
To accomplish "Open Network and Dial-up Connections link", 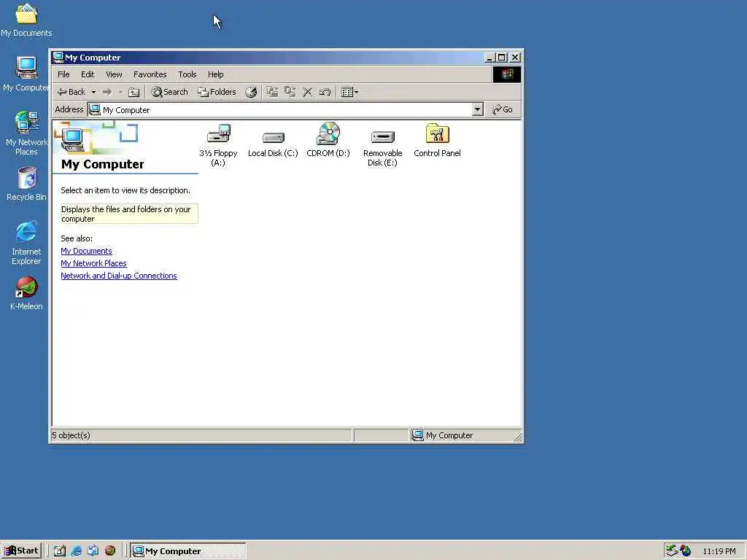I will [119, 276].
